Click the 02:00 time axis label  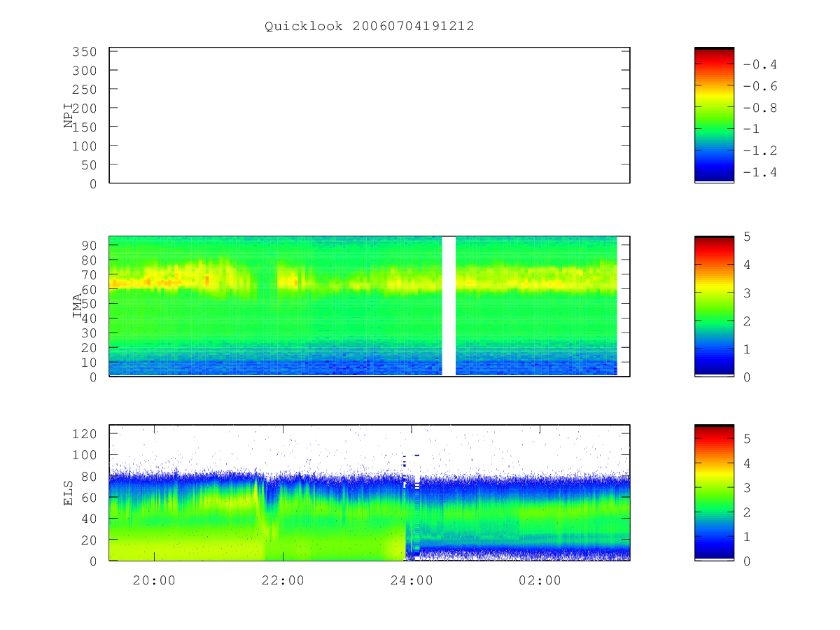[x=540, y=580]
